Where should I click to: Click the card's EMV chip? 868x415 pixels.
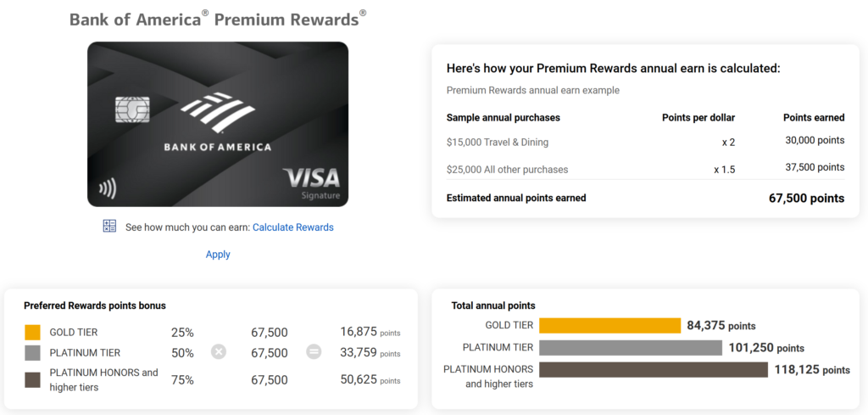(132, 109)
